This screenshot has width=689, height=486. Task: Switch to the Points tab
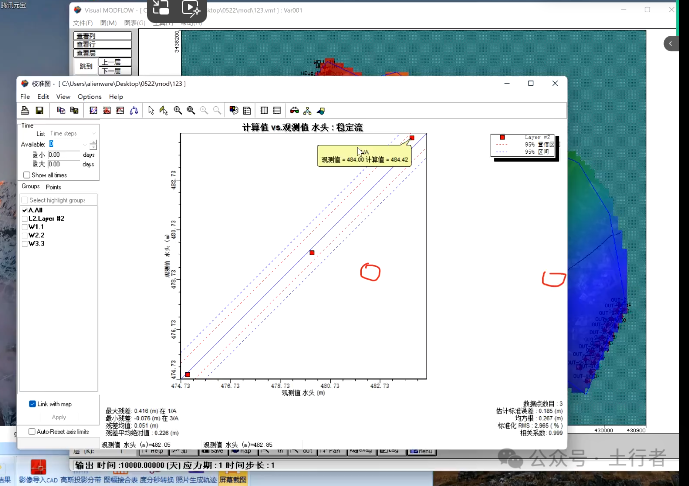tap(53, 187)
